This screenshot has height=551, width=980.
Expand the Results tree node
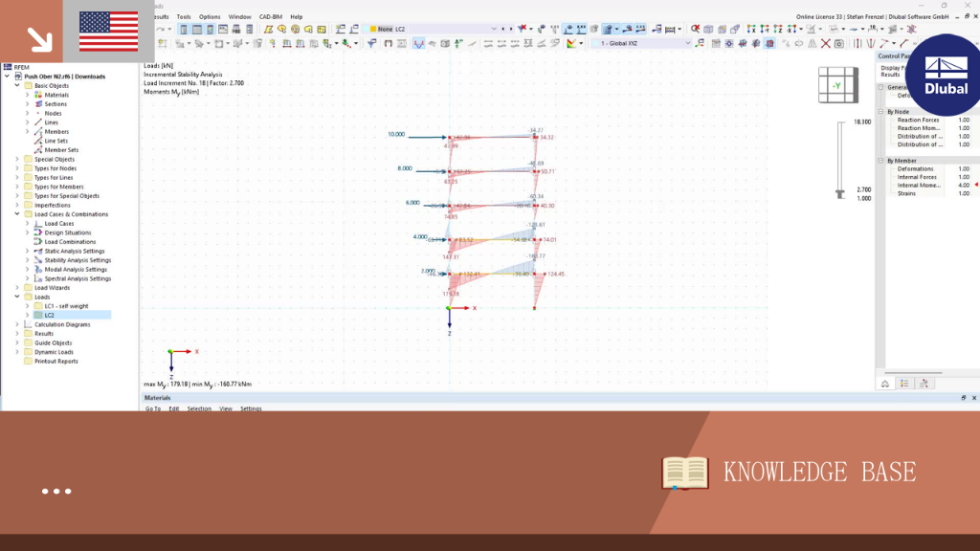coord(17,334)
